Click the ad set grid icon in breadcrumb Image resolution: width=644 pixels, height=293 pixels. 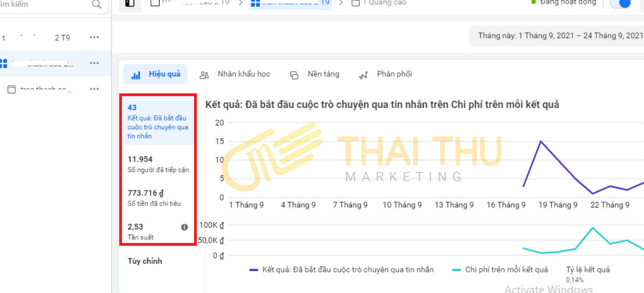(x=255, y=4)
